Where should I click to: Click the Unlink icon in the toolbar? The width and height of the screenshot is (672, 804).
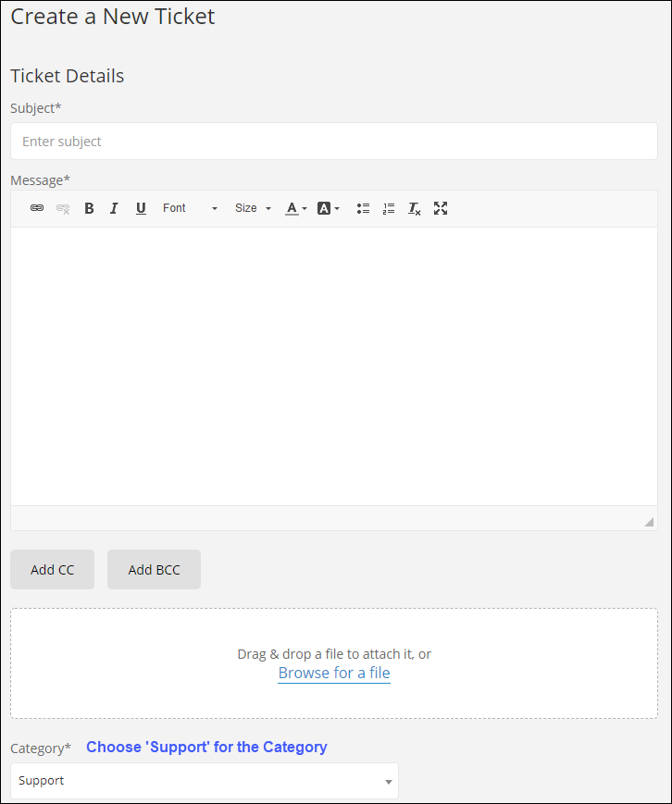point(62,208)
